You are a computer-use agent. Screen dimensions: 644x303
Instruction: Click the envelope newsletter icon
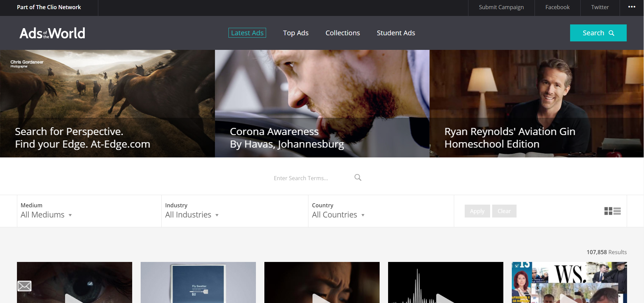pyautogui.click(x=24, y=286)
